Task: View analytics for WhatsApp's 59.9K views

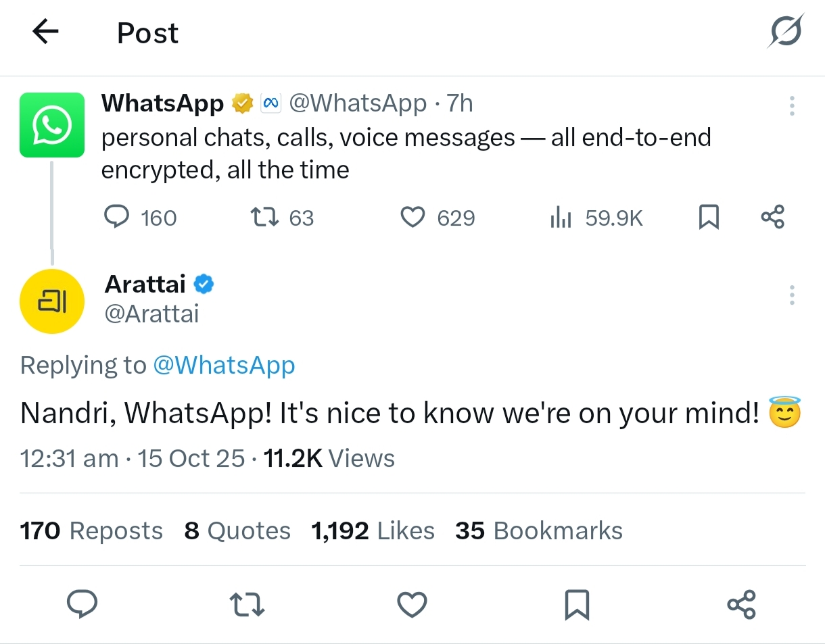Action: click(561, 217)
